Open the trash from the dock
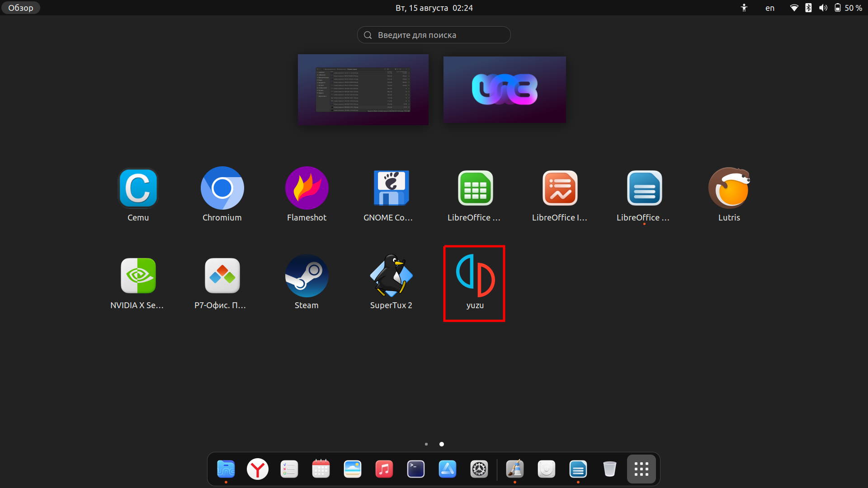Viewport: 868px width, 488px height. [x=610, y=469]
